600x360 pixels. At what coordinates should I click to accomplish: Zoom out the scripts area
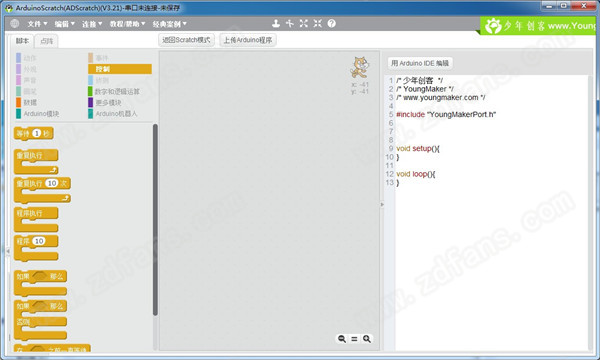[342, 339]
